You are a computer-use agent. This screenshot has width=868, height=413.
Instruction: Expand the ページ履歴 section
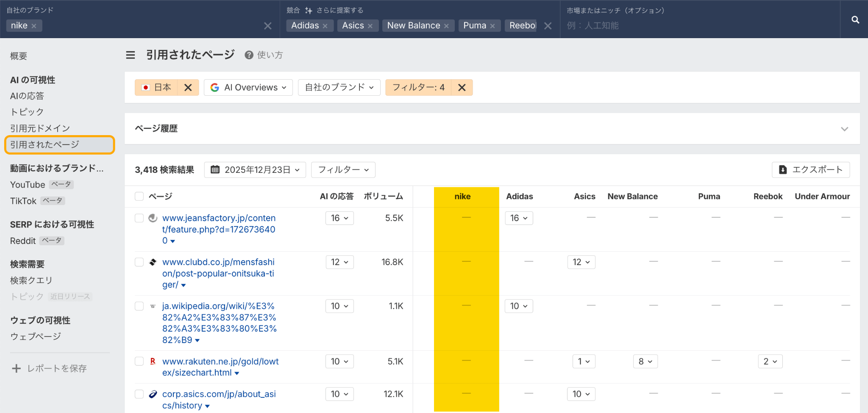click(x=844, y=129)
